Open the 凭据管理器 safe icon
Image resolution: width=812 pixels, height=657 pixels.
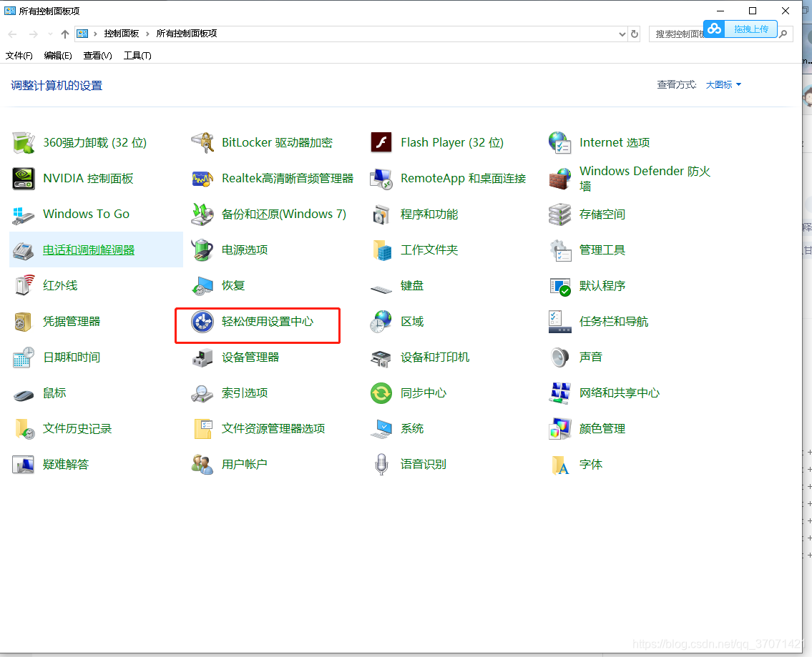24,322
